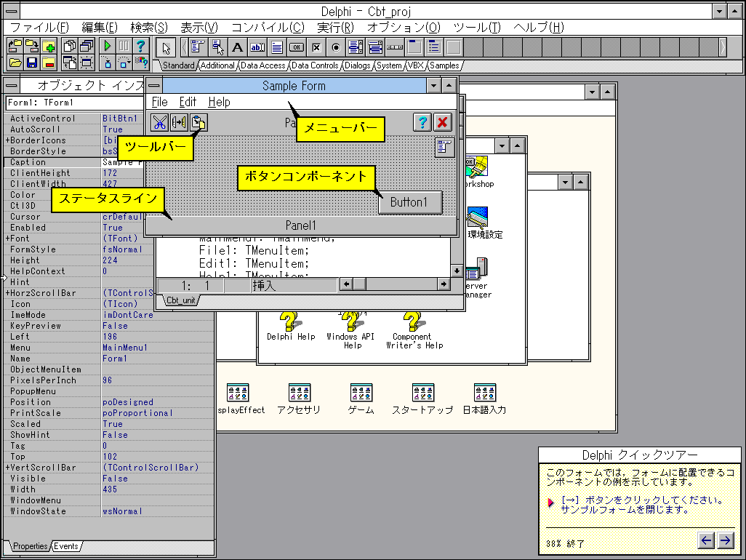This screenshot has height=560, width=746.
Task: Select the Label component (A icon) on Standard palette
Action: pyautogui.click(x=238, y=47)
